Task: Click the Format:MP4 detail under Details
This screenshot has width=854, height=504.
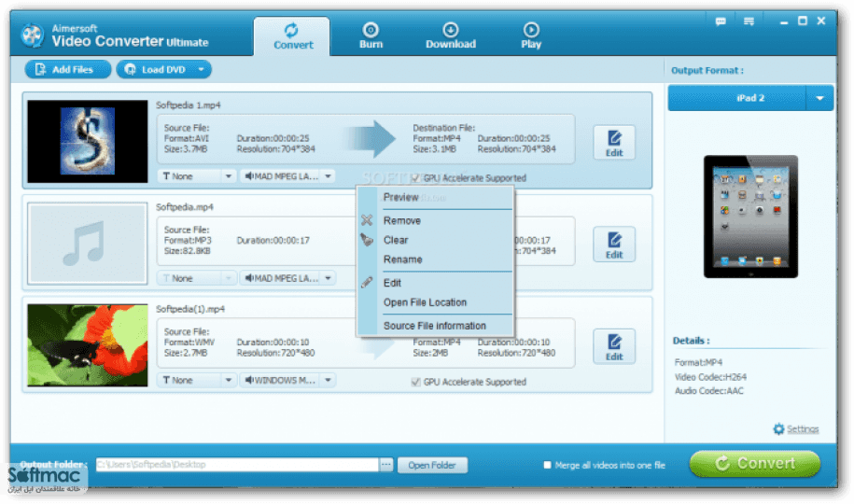Action: pyautogui.click(x=698, y=362)
